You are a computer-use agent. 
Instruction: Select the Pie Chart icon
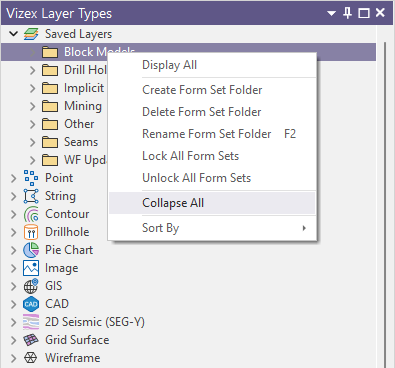[31, 250]
